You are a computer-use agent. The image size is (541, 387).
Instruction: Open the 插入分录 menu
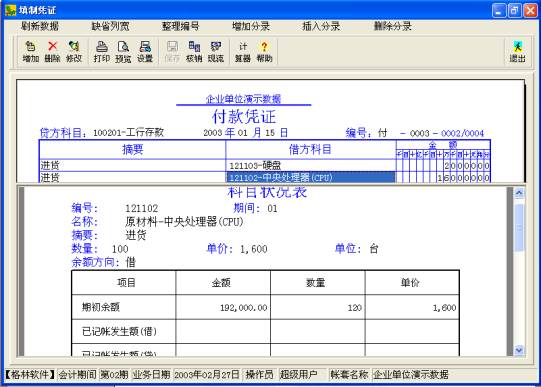point(321,26)
